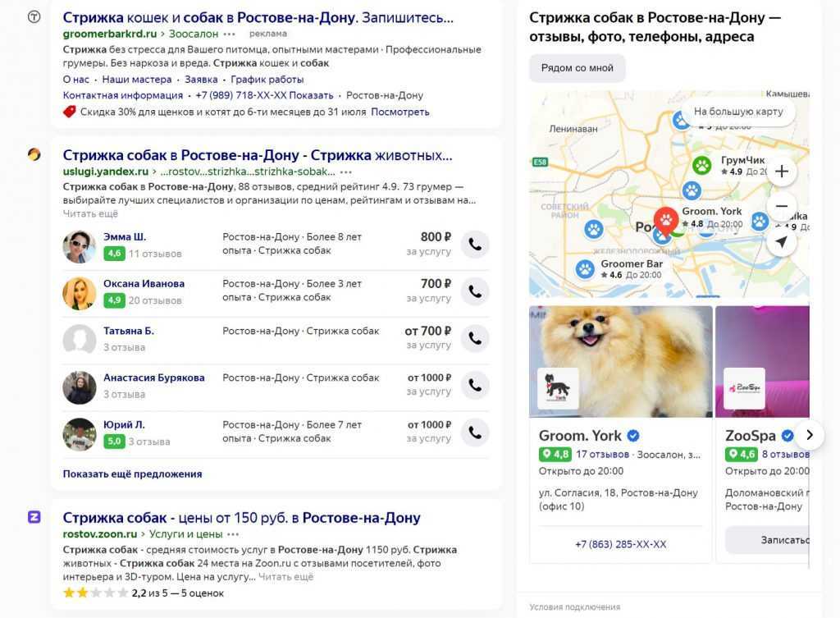Click 'На большую карту' button
The width and height of the screenshot is (840, 618).
coord(738,112)
